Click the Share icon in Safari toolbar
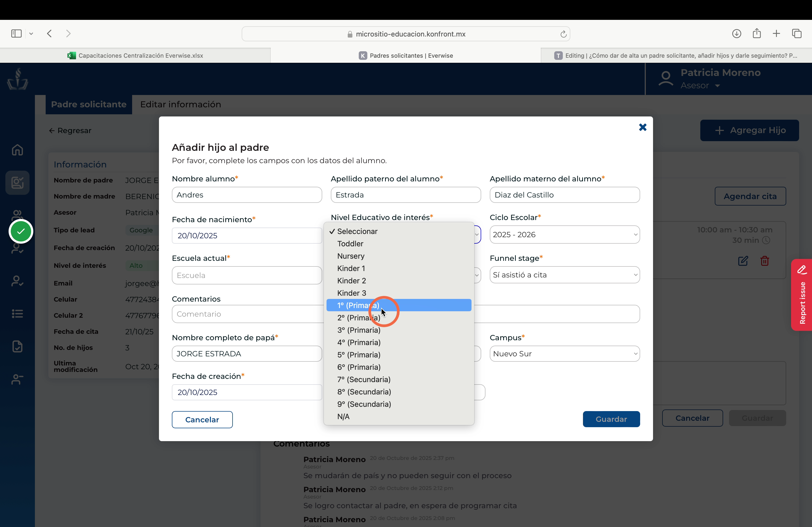 757,33
